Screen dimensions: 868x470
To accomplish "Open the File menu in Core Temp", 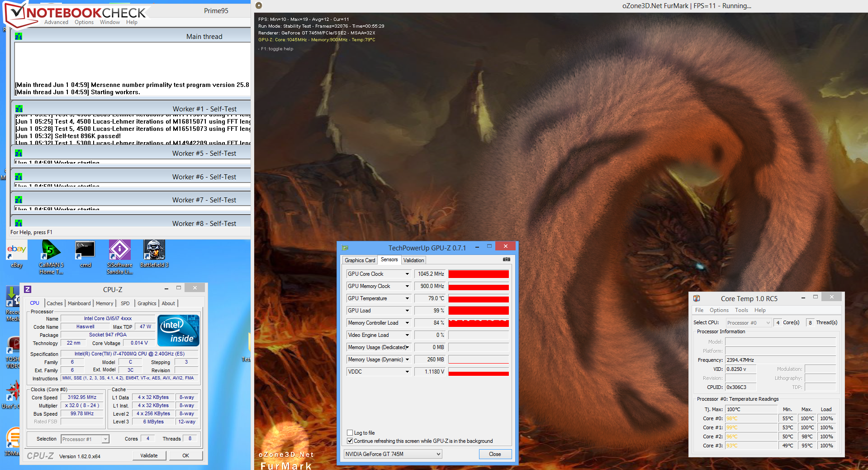I will click(x=699, y=310).
